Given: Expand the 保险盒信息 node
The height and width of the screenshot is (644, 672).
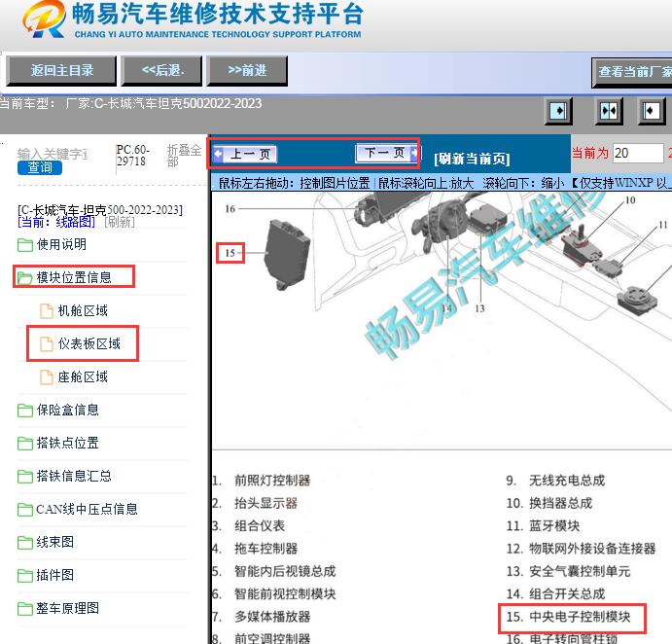Looking at the screenshot, I should (x=68, y=411).
